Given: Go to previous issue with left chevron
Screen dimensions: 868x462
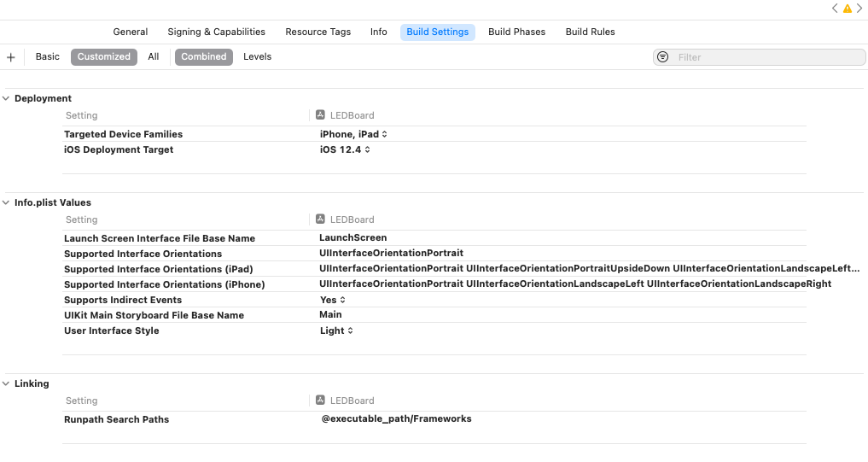Looking at the screenshot, I should (x=835, y=9).
